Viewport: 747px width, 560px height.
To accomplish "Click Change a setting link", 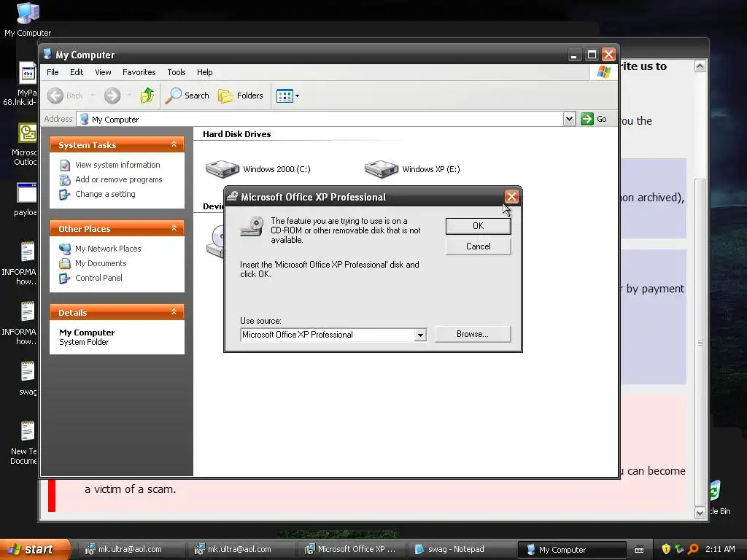I will pyautogui.click(x=105, y=194).
